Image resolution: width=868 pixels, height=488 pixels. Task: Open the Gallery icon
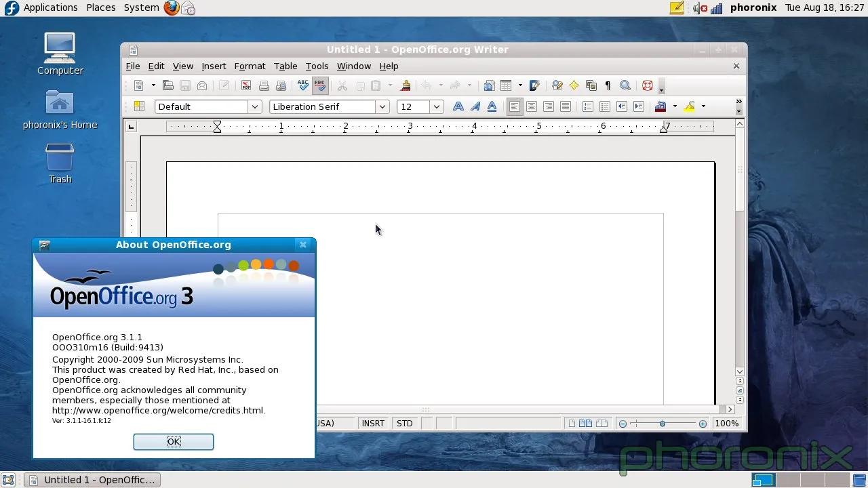[x=591, y=85]
